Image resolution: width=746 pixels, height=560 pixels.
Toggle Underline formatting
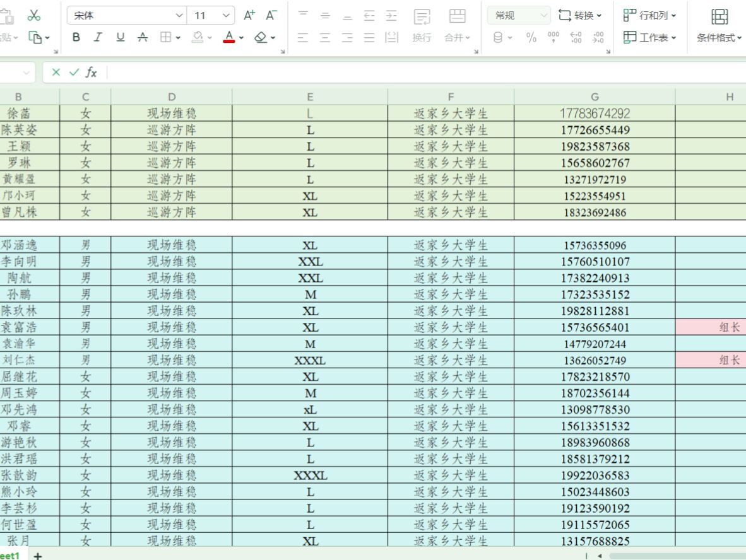tap(121, 37)
